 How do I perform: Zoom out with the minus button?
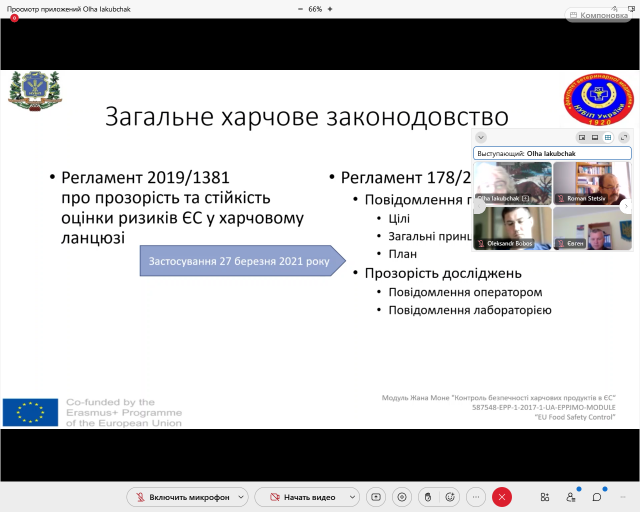coord(300,8)
